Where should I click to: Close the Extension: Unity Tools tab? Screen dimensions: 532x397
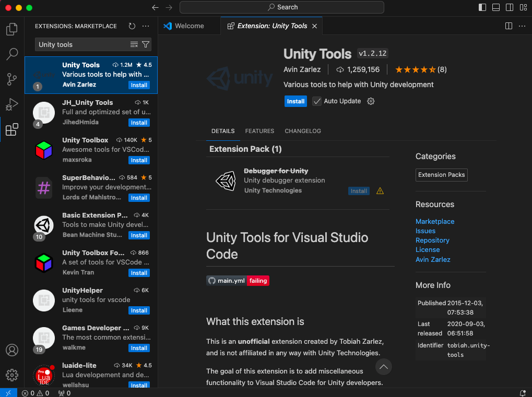[314, 26]
